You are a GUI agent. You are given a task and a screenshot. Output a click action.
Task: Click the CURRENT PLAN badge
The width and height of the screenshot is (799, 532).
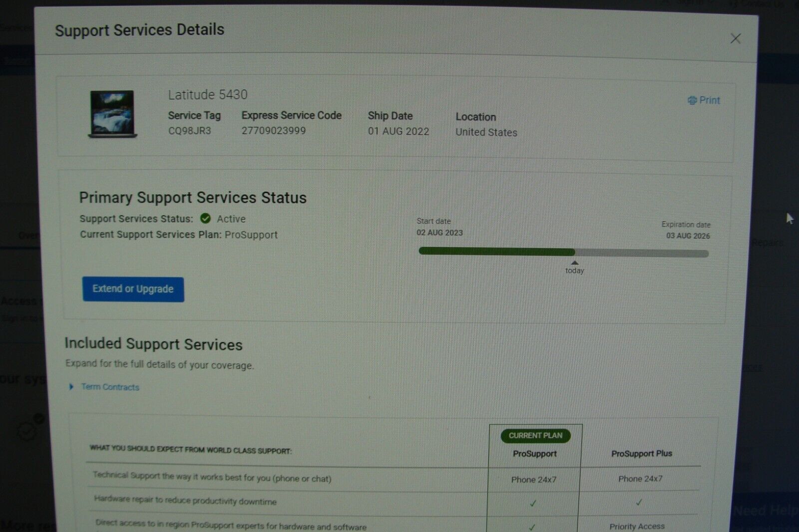[535, 436]
